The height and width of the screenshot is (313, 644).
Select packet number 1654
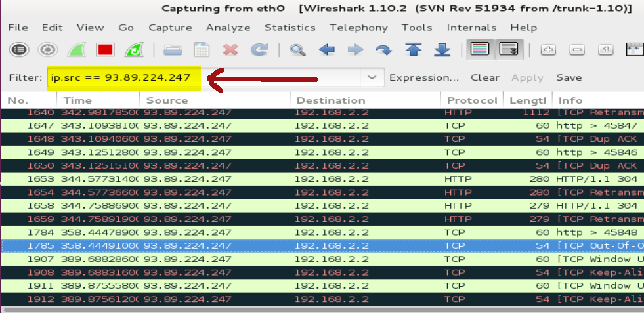coord(322,192)
